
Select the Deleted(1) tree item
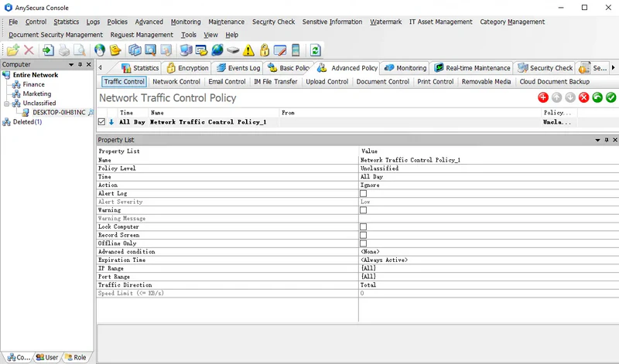(x=27, y=122)
